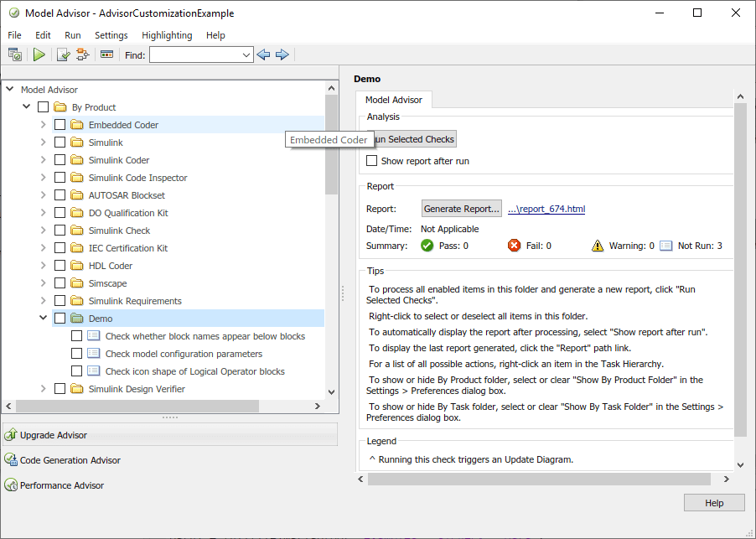The image size is (756, 539).
Task: Click the Find next blue right arrow
Action: pos(282,55)
